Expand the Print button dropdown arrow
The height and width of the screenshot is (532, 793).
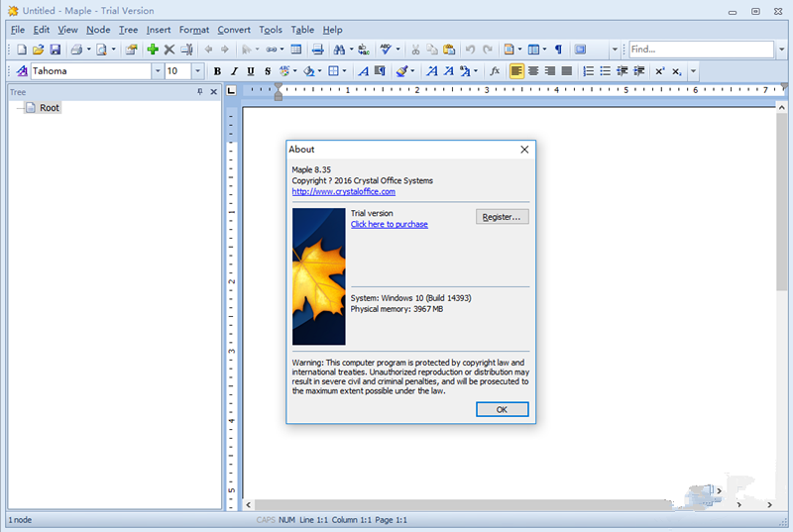pyautogui.click(x=88, y=50)
